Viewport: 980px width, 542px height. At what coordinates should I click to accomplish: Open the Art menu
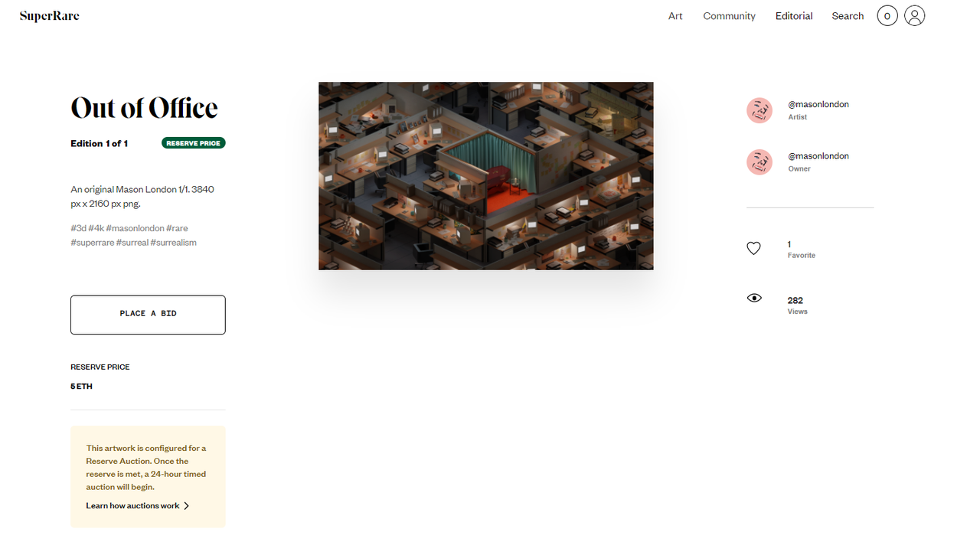(675, 16)
